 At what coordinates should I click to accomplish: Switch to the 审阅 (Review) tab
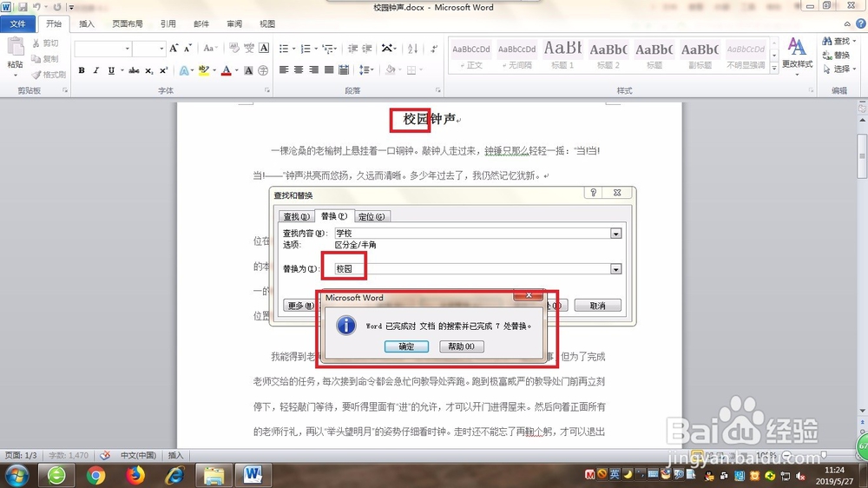click(x=234, y=23)
